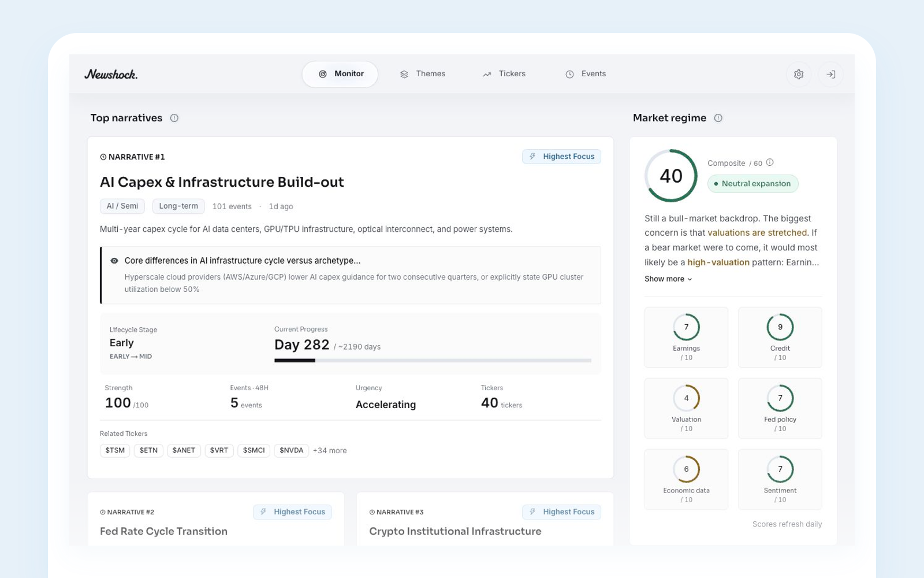
Task: Open the Tickers tab
Action: (504, 74)
